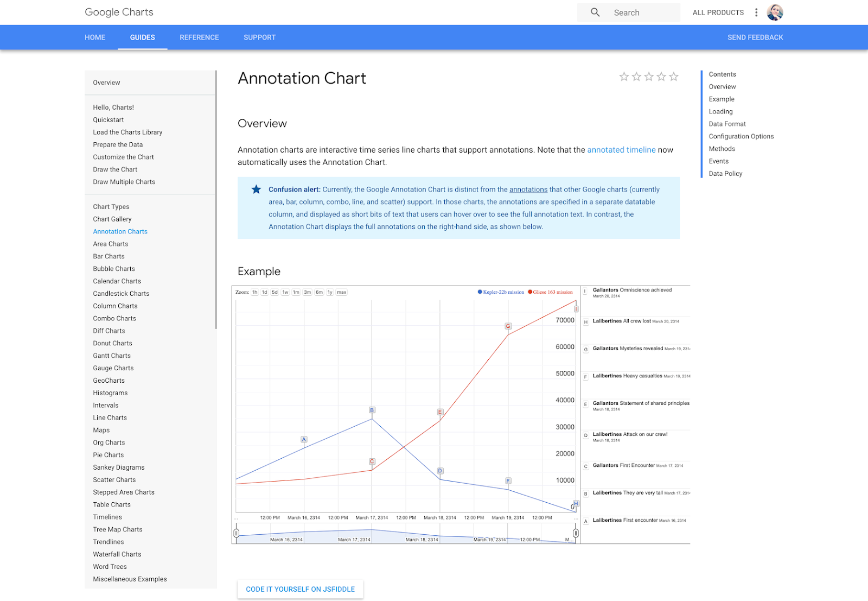Jump to Configuration Options in Contents
The image size is (868, 601).
pyautogui.click(x=741, y=136)
